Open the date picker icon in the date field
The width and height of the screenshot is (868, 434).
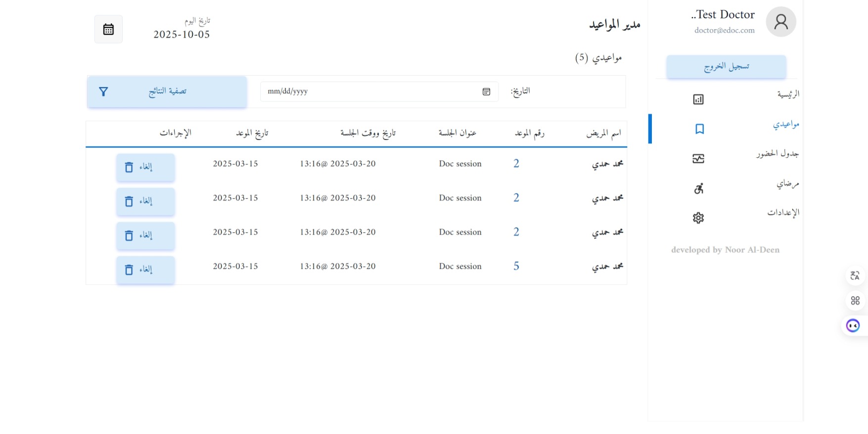[x=486, y=91]
